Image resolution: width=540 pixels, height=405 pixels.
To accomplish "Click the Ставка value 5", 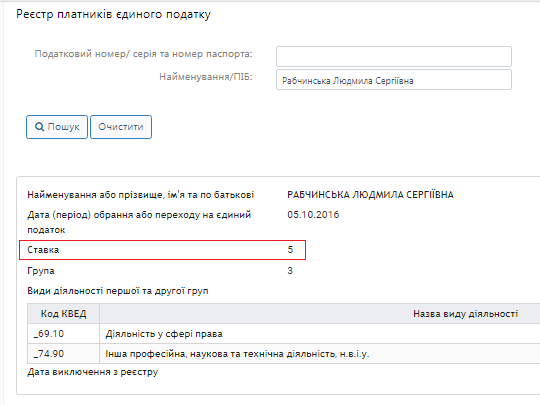I will click(x=290, y=250).
